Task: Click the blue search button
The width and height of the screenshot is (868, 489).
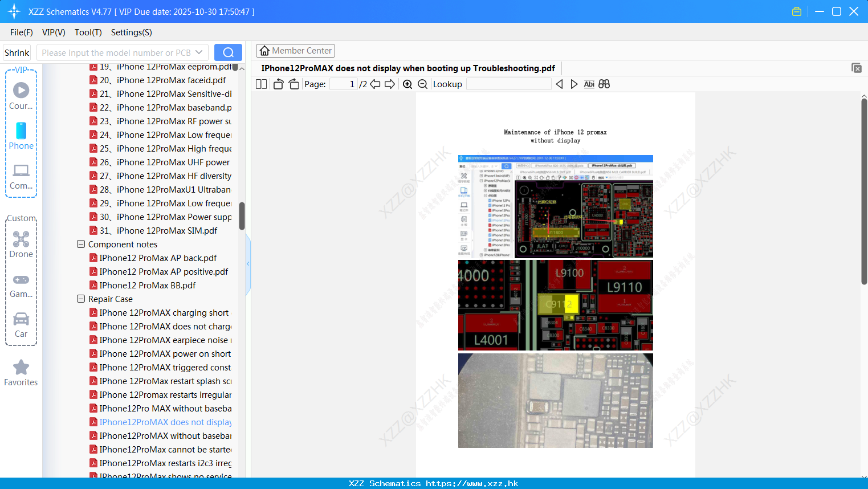Action: tap(228, 52)
